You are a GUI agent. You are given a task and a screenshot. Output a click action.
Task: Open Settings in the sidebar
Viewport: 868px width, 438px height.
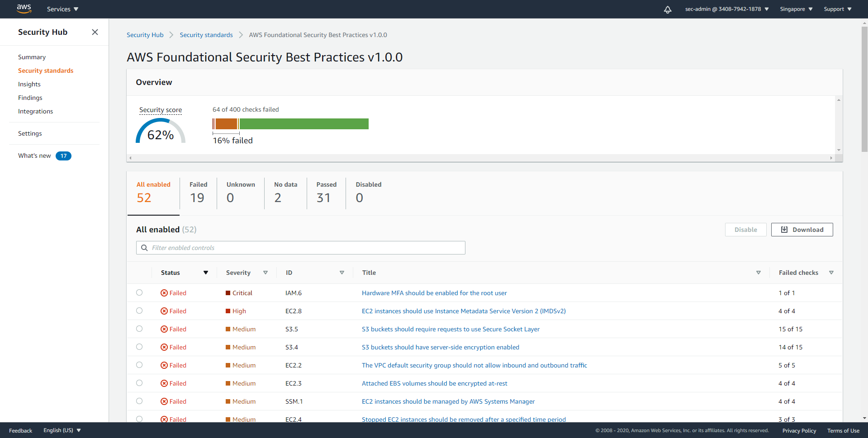tap(30, 133)
